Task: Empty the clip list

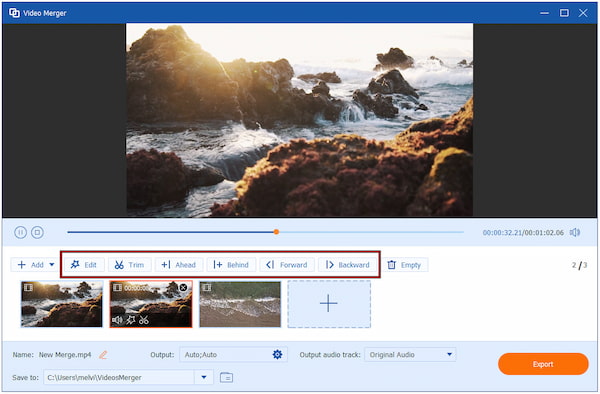Action: point(404,265)
